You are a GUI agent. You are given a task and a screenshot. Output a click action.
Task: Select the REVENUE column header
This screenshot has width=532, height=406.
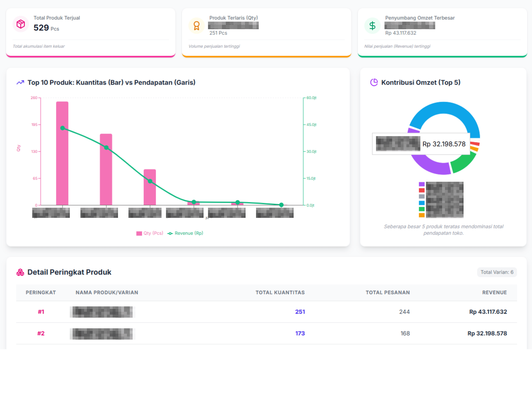495,292
